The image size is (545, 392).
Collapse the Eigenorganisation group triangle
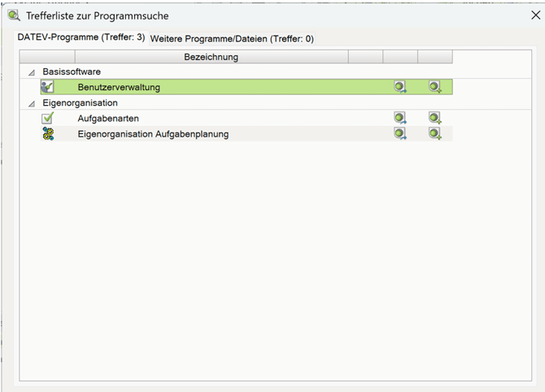tap(32, 104)
